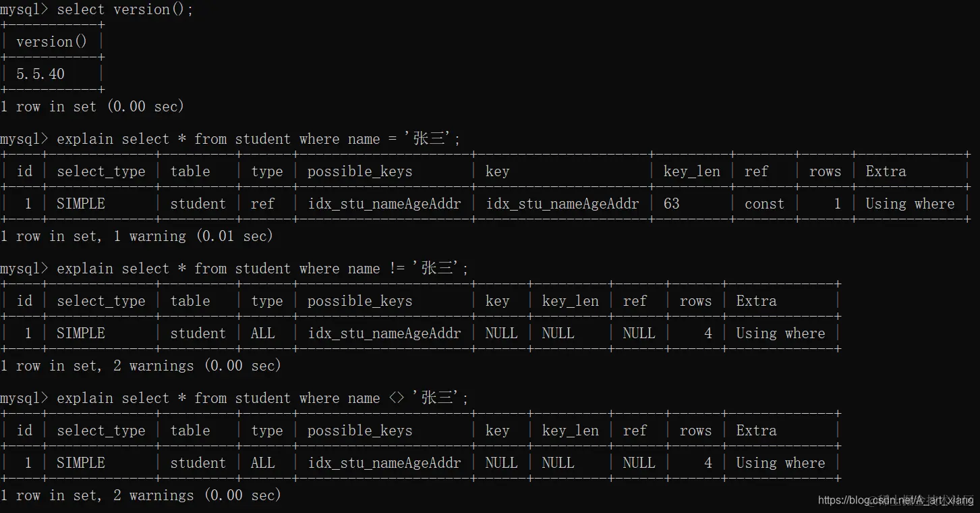The height and width of the screenshot is (513, 980).
Task: Open the blog.csdn.net watermark link
Action: 896,500
